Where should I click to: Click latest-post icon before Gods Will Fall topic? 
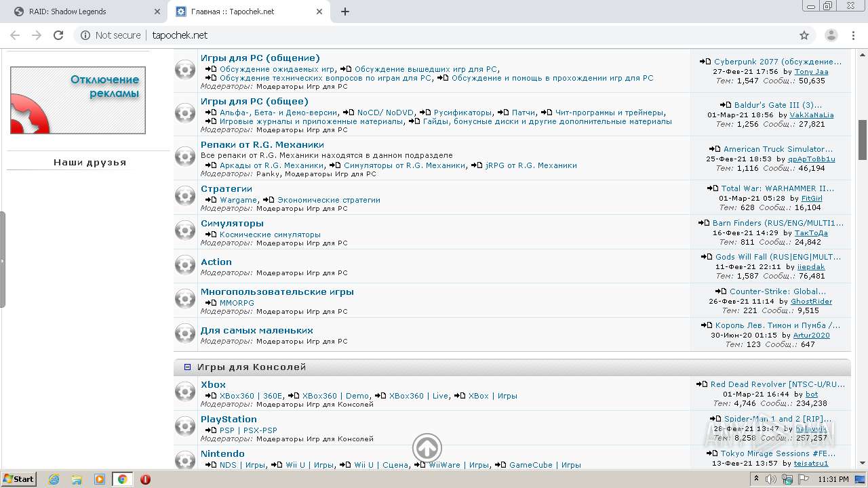[x=707, y=257]
